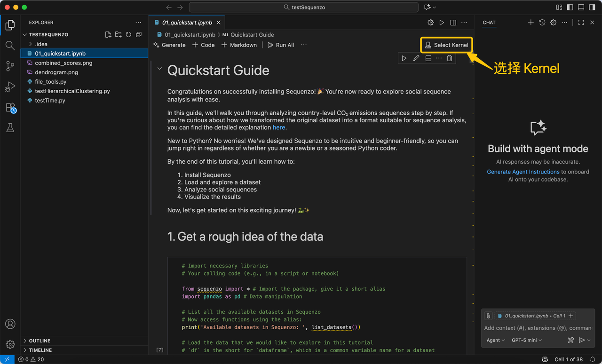Toggle the secondary side bar layout
This screenshot has width=602, height=364.
pyautogui.click(x=592, y=8)
